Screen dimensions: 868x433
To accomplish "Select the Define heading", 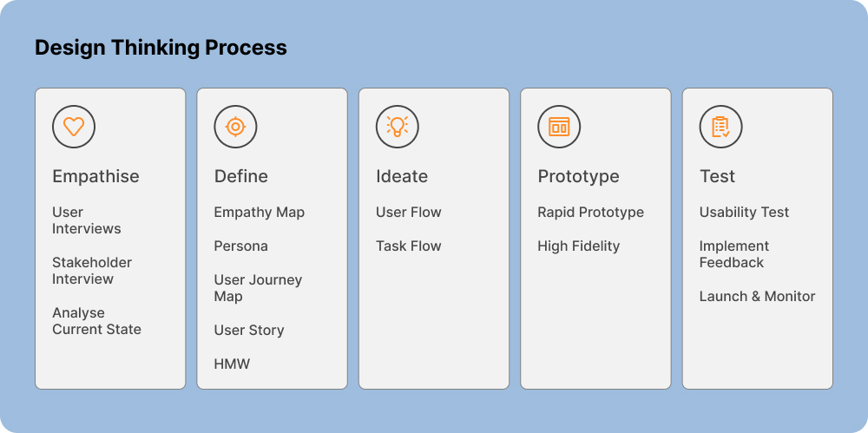I will click(x=241, y=176).
